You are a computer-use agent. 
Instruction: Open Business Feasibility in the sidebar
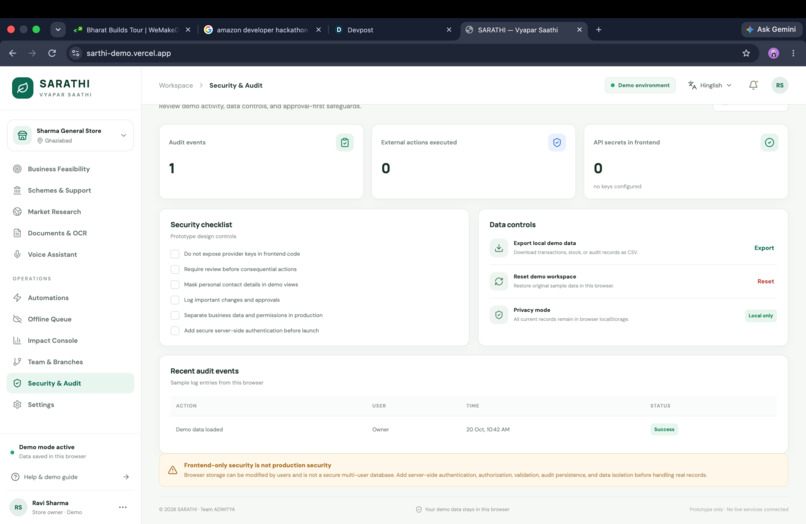[70, 169]
